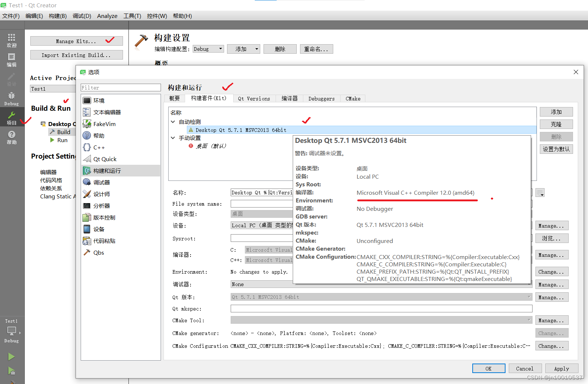Screen dimensions: 588x384
Task: Open the Debug build configuration dropdown
Action: coord(208,49)
